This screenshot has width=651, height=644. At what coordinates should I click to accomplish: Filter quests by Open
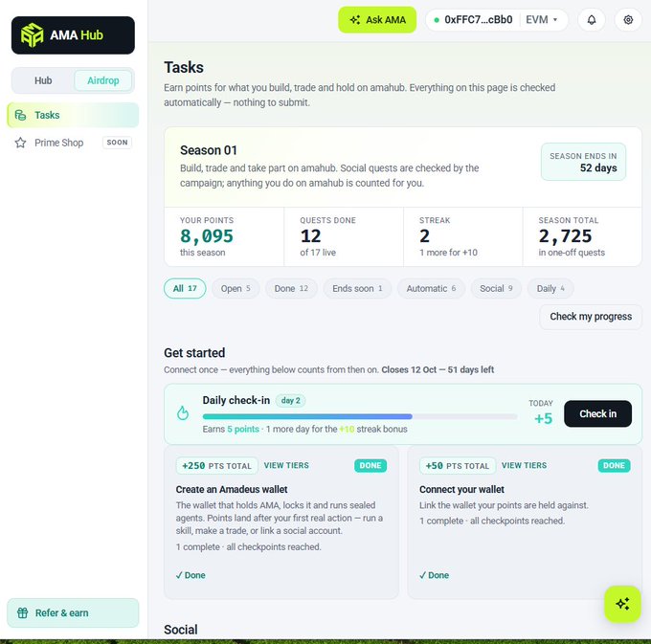236,288
